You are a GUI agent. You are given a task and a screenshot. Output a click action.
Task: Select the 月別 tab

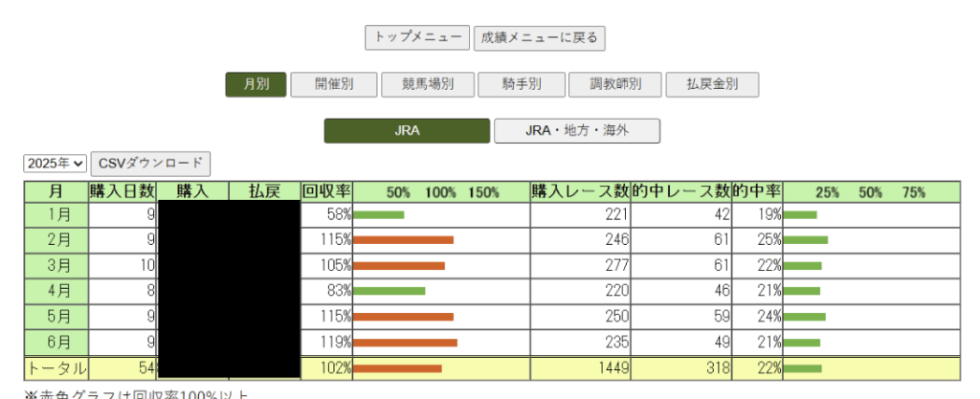click(x=256, y=84)
